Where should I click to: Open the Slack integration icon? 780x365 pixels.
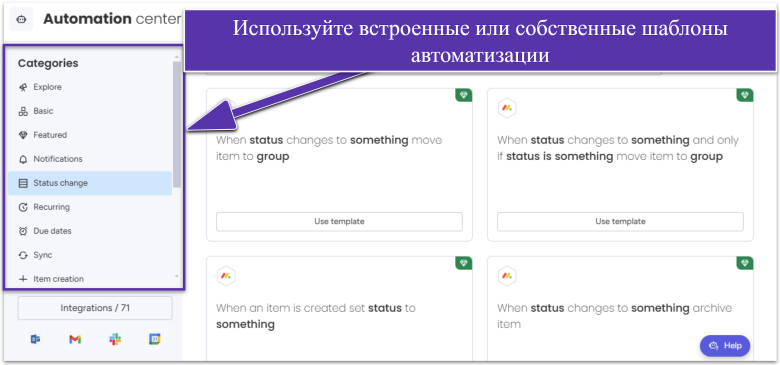click(115, 340)
